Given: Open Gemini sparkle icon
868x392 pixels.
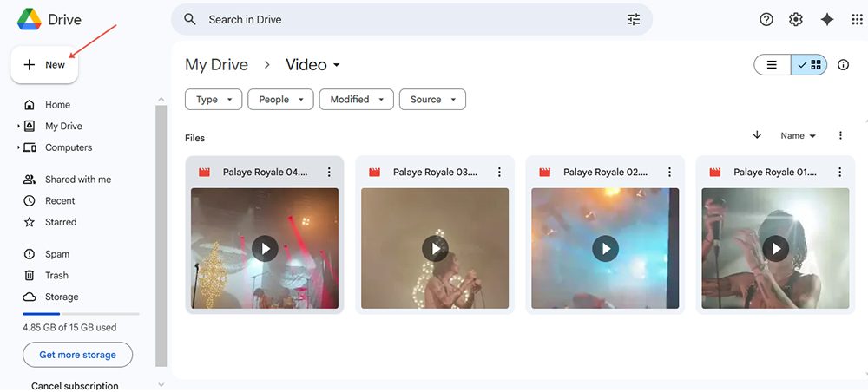Looking at the screenshot, I should 827,19.
